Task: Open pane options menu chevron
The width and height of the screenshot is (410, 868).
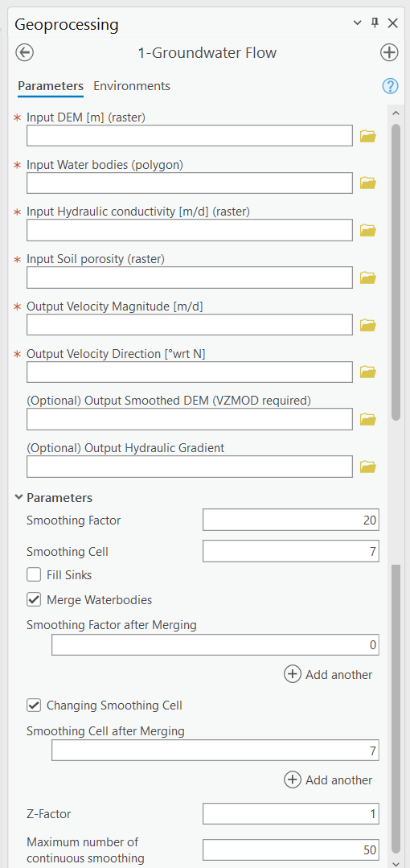Action: pyautogui.click(x=357, y=23)
